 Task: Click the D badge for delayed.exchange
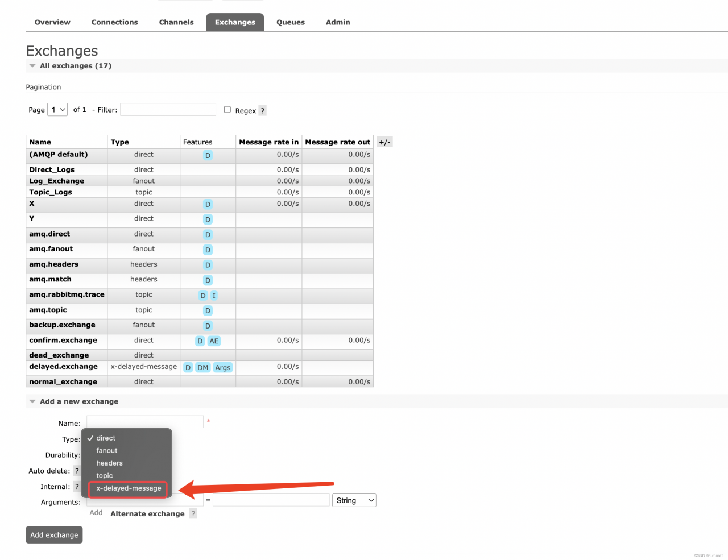pyautogui.click(x=188, y=368)
